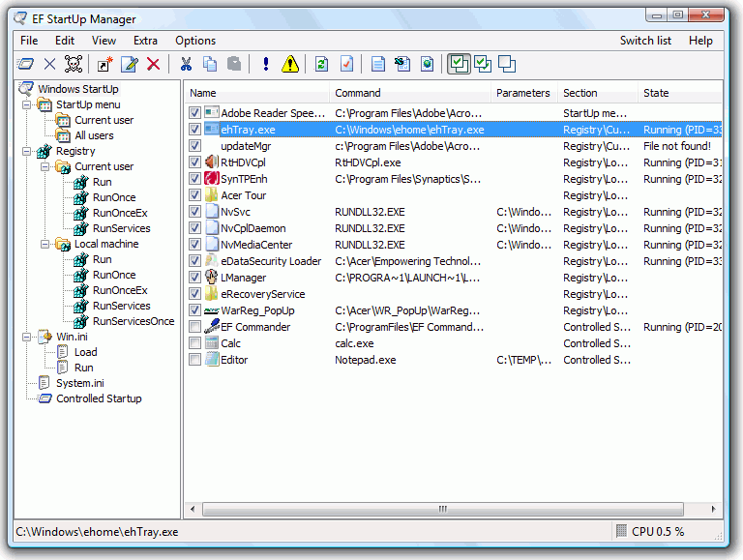Image resolution: width=743 pixels, height=560 pixels.
Task: Click the Cut scissors icon in toolbar
Action: point(186,64)
